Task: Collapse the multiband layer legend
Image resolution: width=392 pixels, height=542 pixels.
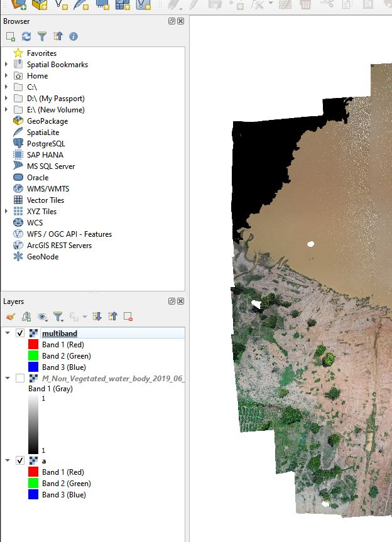Action: (8, 333)
